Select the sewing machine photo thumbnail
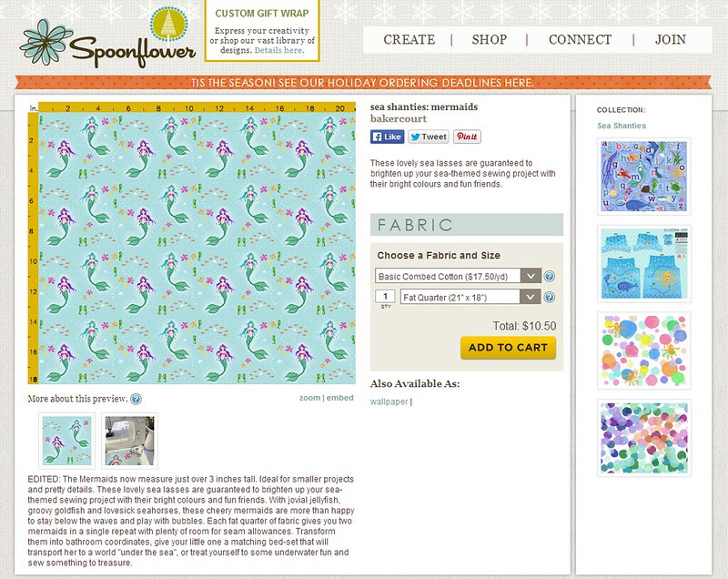The width and height of the screenshot is (728, 579). [129, 441]
